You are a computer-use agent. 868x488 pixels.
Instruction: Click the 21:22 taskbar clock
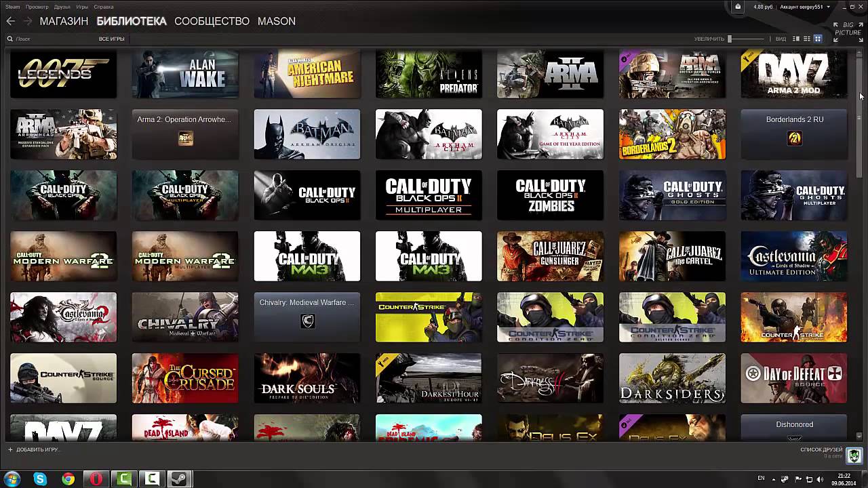[x=844, y=476]
